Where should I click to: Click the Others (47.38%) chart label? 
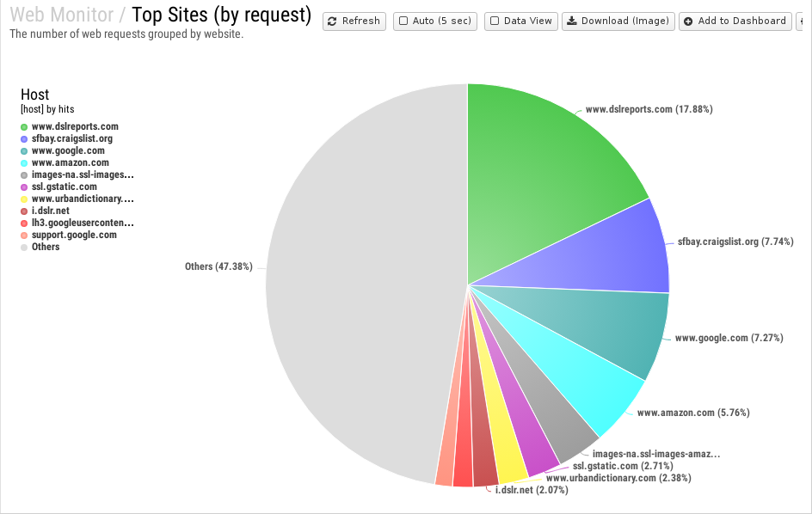[x=218, y=266]
